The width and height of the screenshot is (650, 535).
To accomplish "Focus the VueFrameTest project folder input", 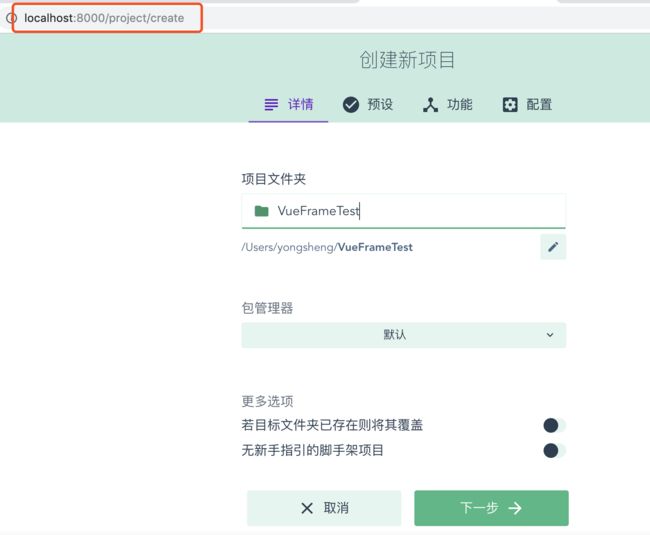I will (404, 211).
